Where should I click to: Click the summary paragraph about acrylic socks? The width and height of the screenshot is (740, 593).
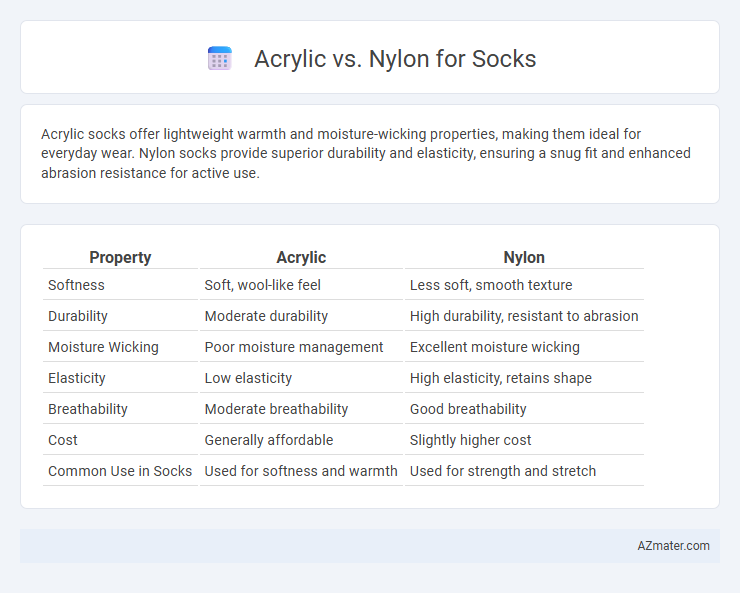click(x=366, y=153)
